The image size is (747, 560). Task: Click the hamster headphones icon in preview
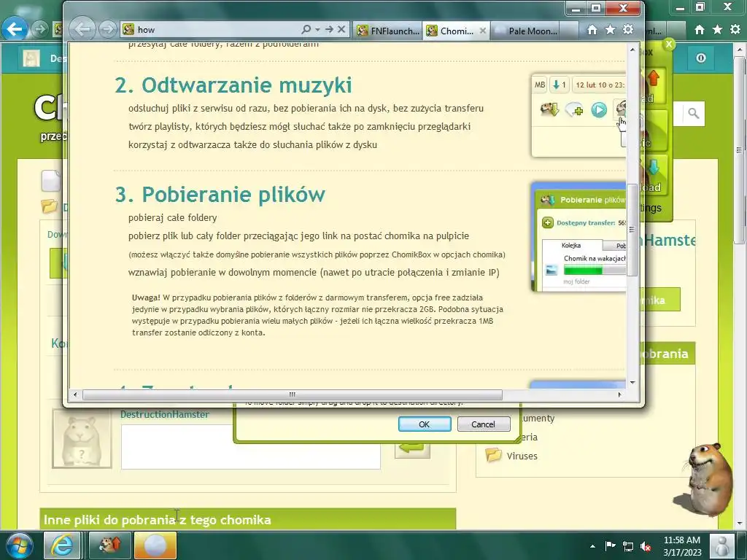coord(620,109)
